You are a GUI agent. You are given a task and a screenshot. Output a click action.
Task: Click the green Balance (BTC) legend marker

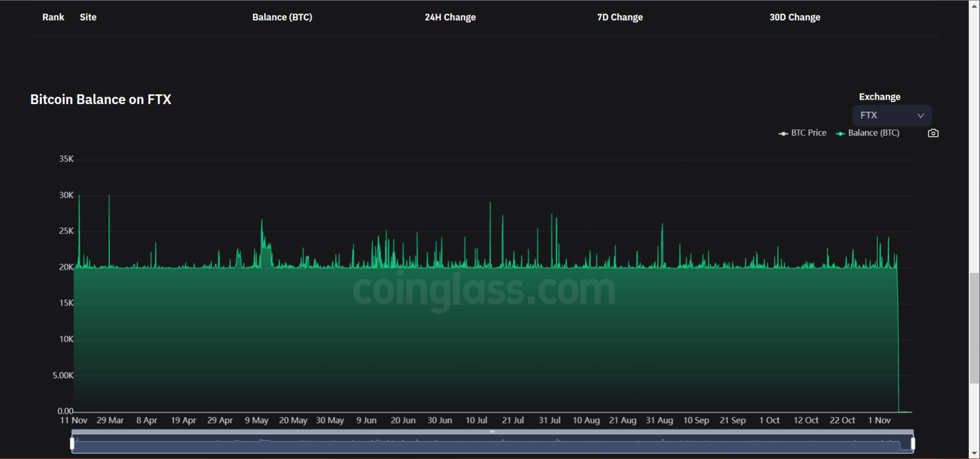point(840,133)
